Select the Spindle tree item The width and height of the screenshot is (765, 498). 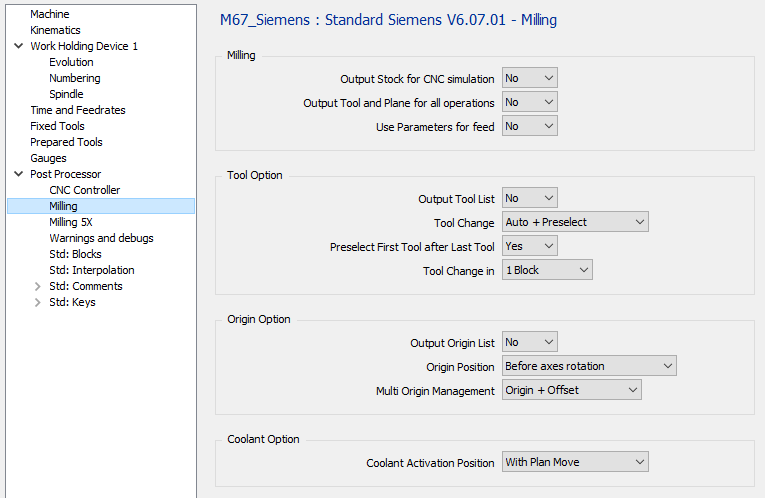tap(66, 94)
